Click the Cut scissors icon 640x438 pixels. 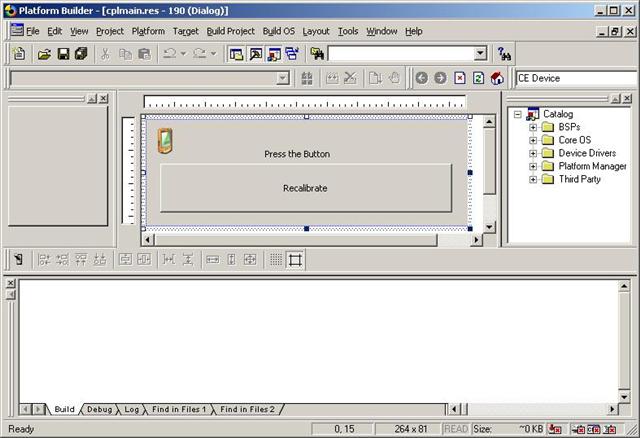105,53
